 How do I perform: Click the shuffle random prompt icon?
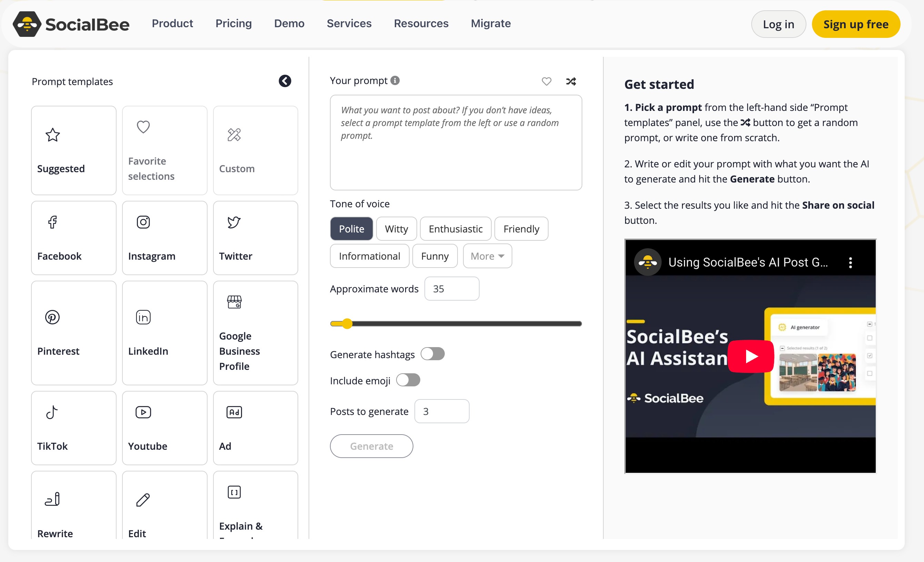pyautogui.click(x=571, y=81)
